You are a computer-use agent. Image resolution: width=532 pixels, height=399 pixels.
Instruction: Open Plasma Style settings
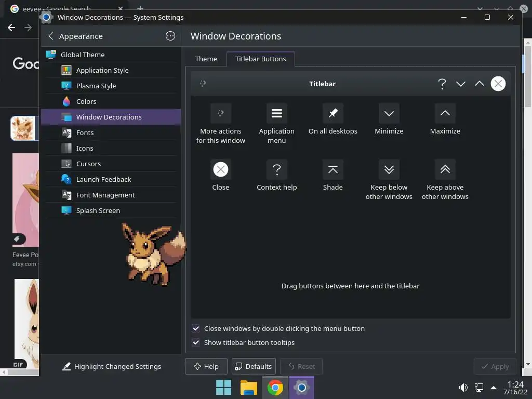(111, 86)
